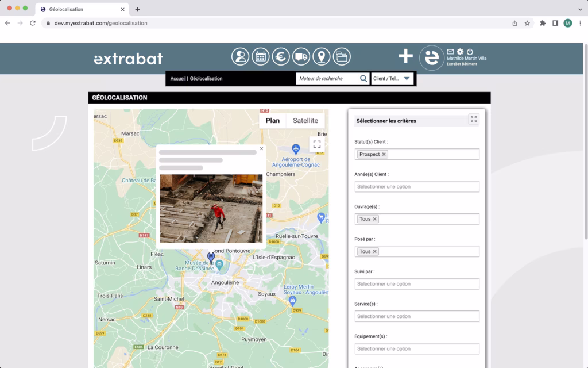The width and height of the screenshot is (588, 368).
Task: Click the Aéroport de Angoulême-Cognac map label
Action: pyautogui.click(x=296, y=162)
